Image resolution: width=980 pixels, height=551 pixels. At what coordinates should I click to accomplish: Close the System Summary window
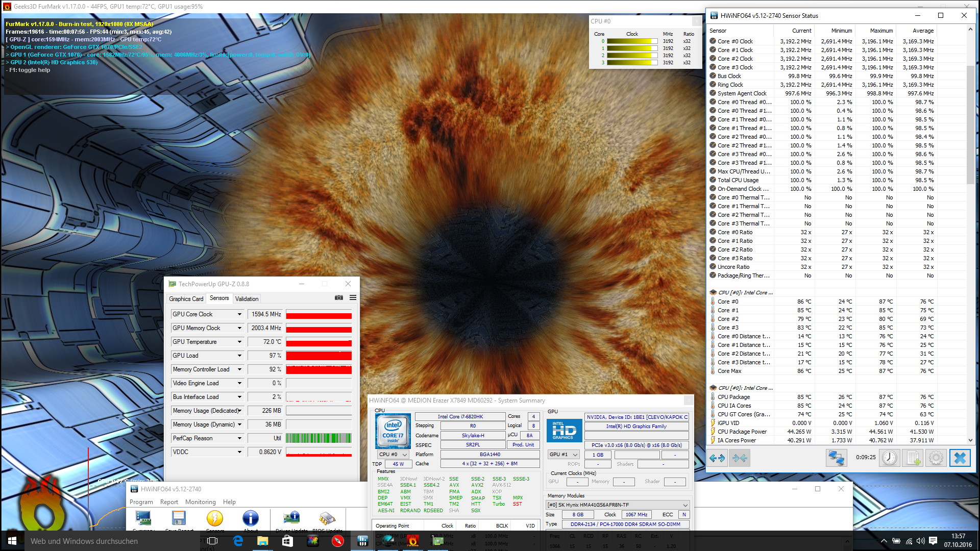coord(689,400)
